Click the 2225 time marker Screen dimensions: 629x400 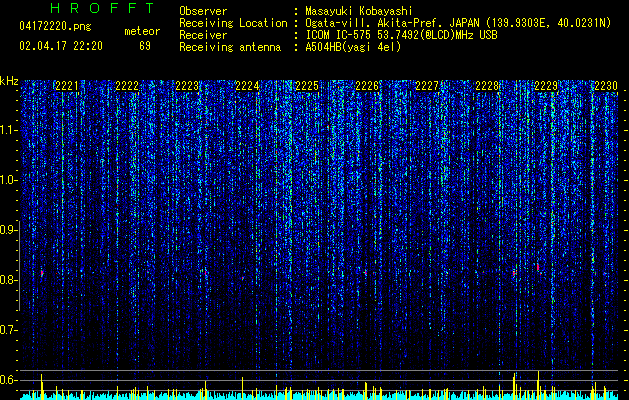coord(307,86)
